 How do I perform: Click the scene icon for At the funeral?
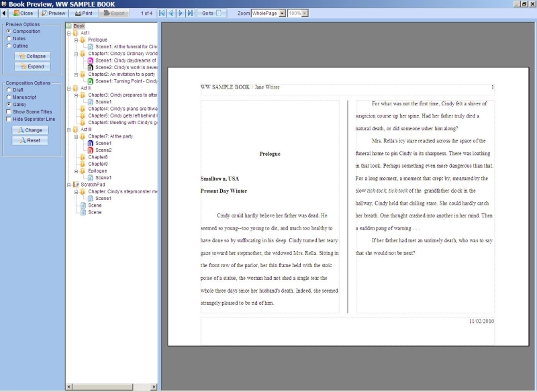91,46
